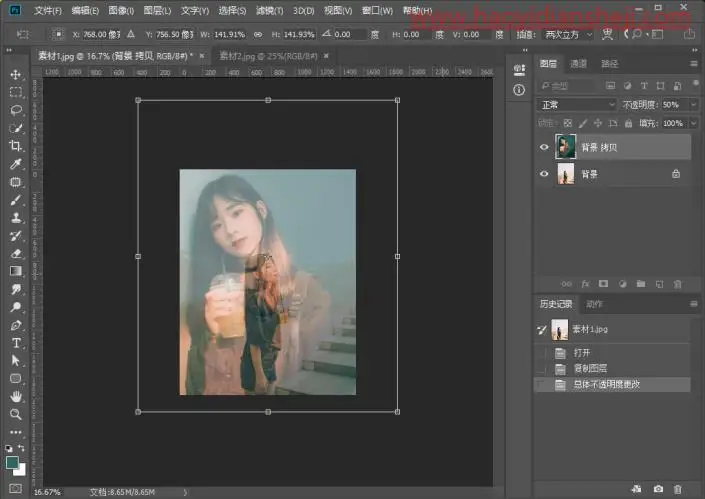Toggle lock transparent pixels
This screenshot has width=705, height=499.
pyautogui.click(x=568, y=123)
